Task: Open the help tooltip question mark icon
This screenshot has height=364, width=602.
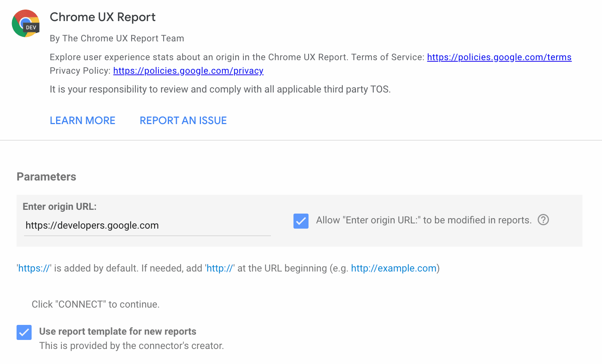Action: 543,220
